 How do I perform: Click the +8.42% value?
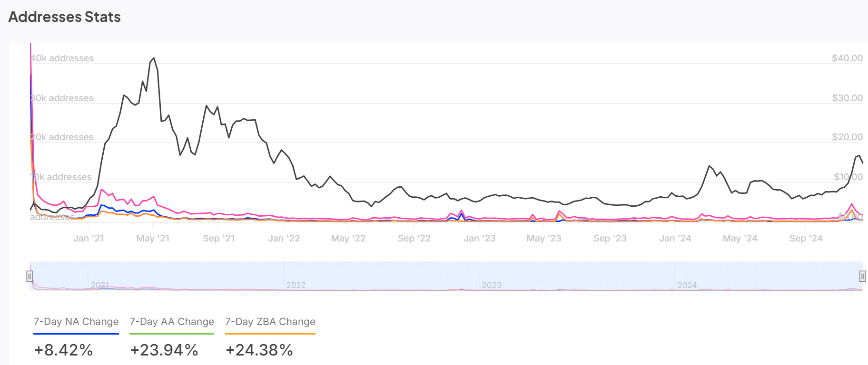[63, 350]
